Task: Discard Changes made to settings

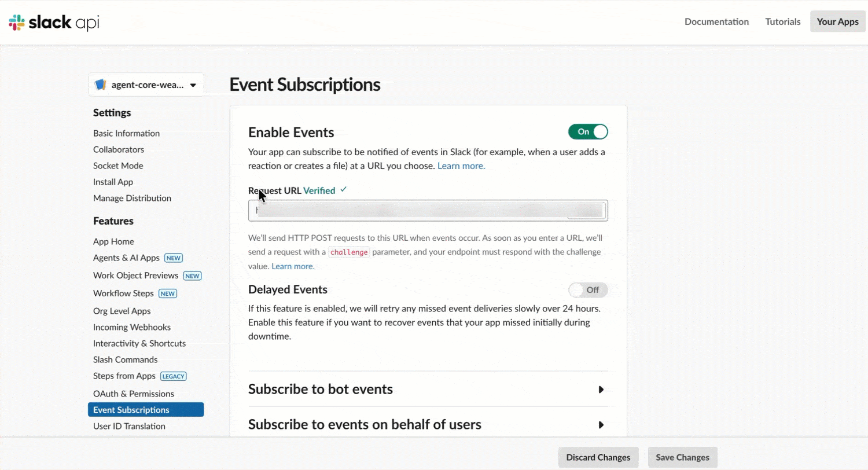Action: [598, 457]
